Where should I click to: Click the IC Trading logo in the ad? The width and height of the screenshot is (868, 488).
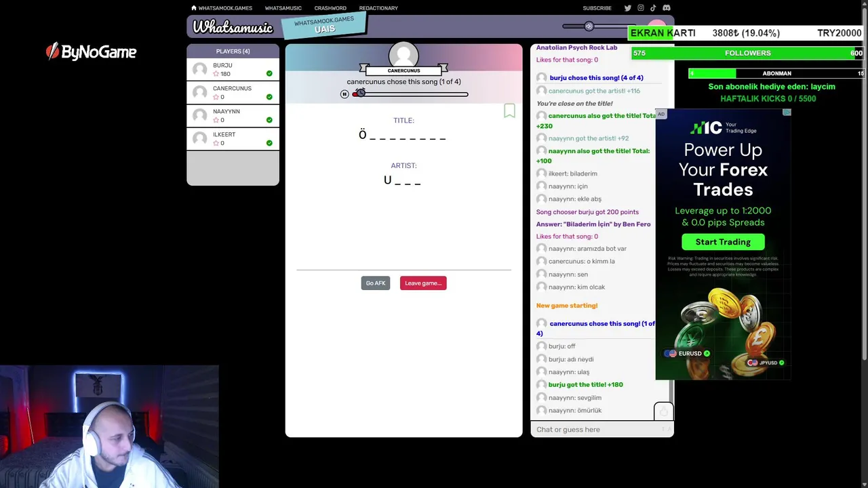click(705, 127)
